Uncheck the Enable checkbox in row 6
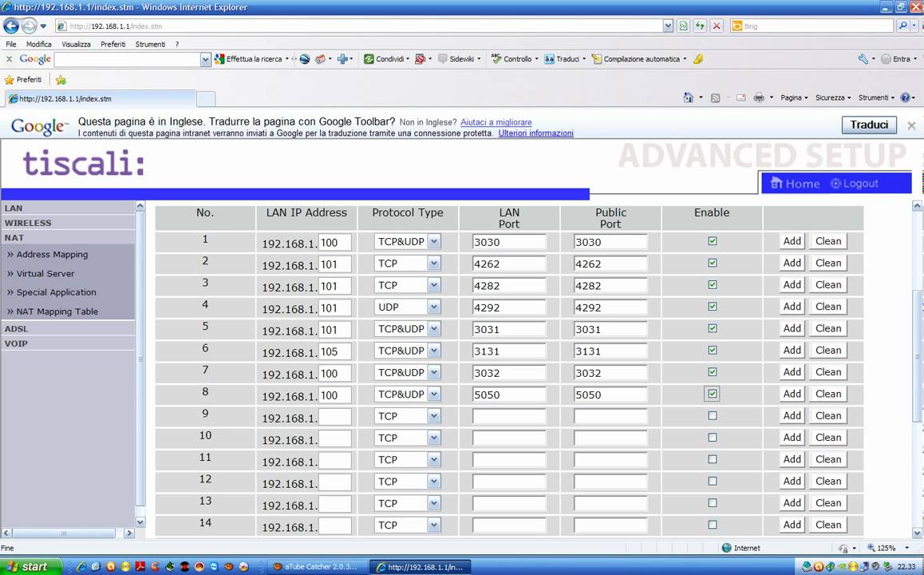 click(x=713, y=350)
